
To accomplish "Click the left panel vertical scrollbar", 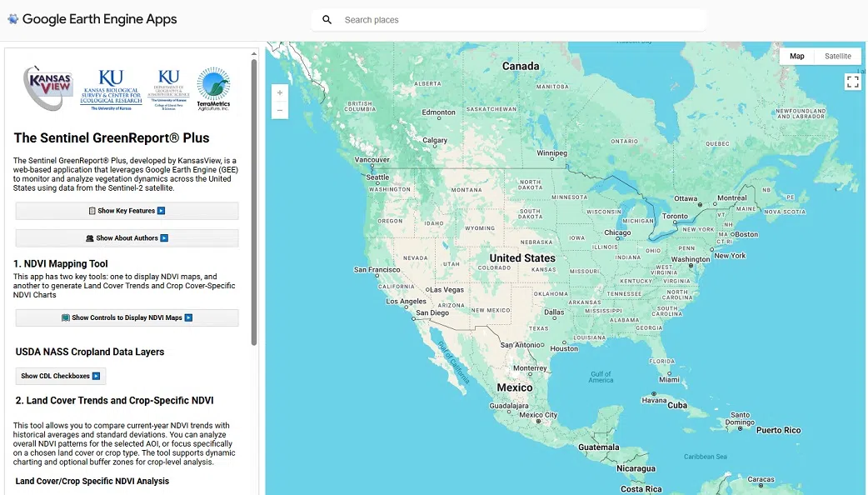I will pos(254,202).
